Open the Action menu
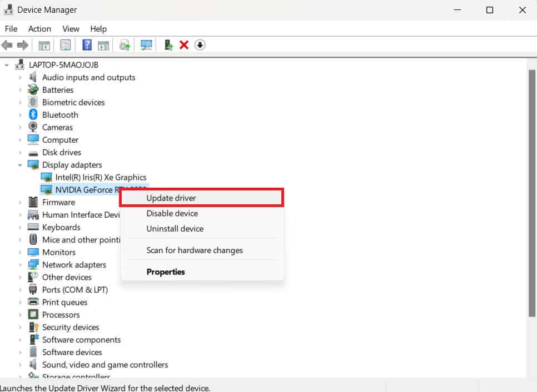Image resolution: width=537 pixels, height=392 pixels. point(39,29)
